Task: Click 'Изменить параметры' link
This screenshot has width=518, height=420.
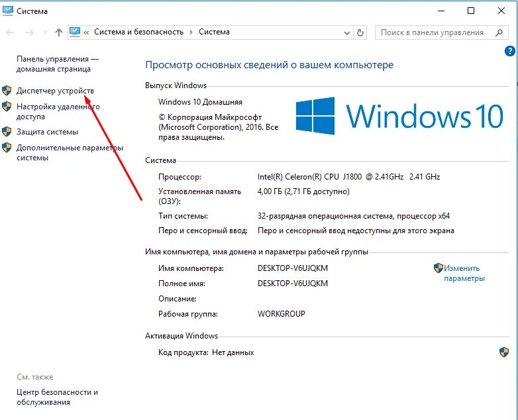Action: tap(464, 274)
